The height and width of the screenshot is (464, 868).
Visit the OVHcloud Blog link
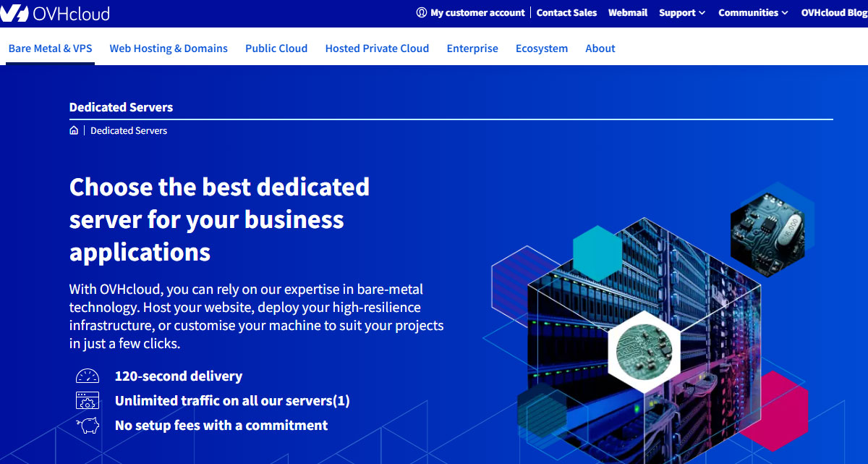pos(834,12)
